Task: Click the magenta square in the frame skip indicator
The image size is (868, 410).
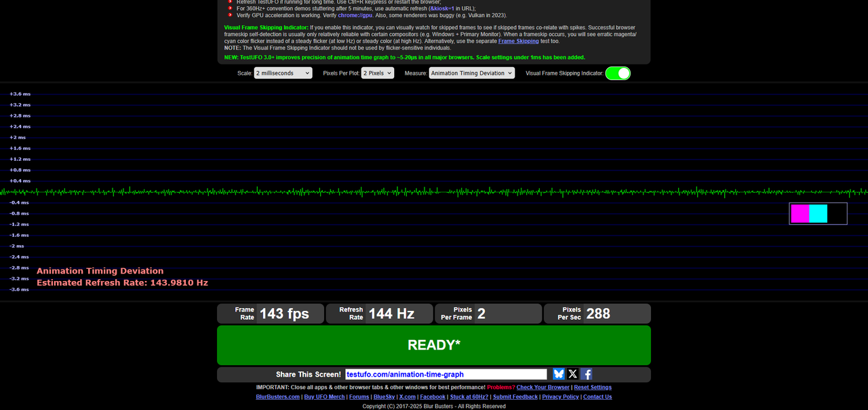Action: (800, 213)
